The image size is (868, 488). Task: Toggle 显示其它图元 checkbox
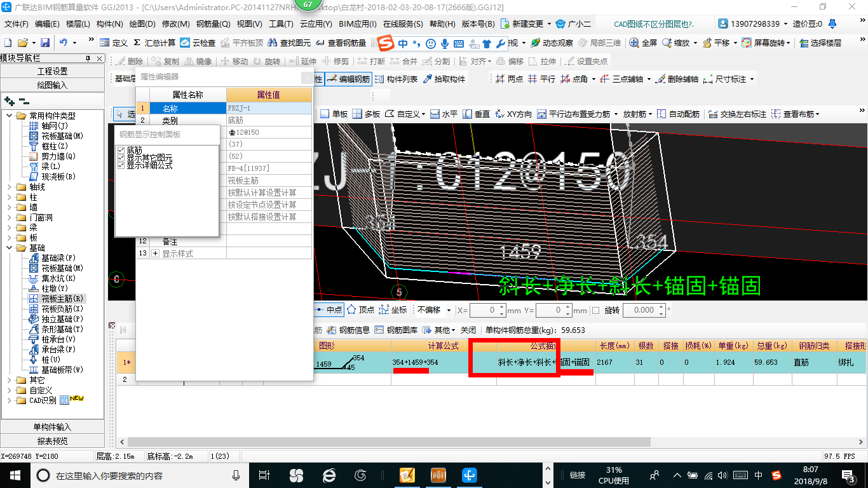tap(121, 158)
